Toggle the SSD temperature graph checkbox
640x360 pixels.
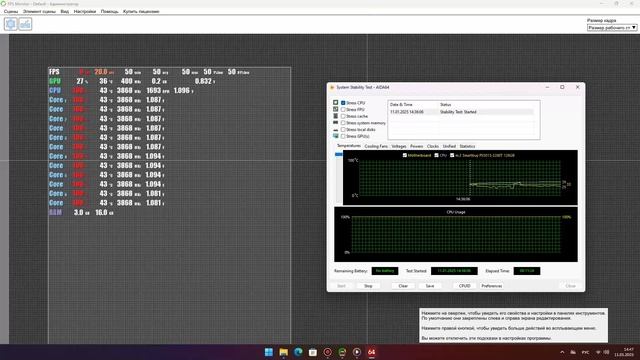[x=452, y=155]
